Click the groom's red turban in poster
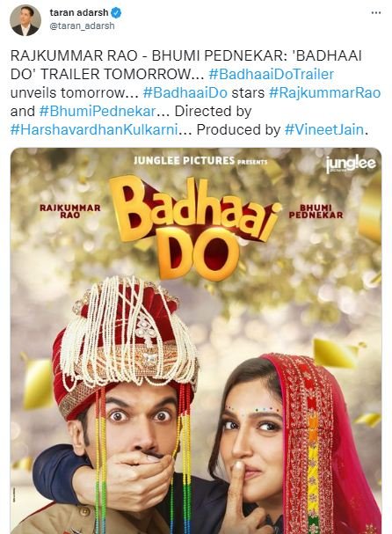This screenshot has height=534, width=392. click(x=125, y=344)
